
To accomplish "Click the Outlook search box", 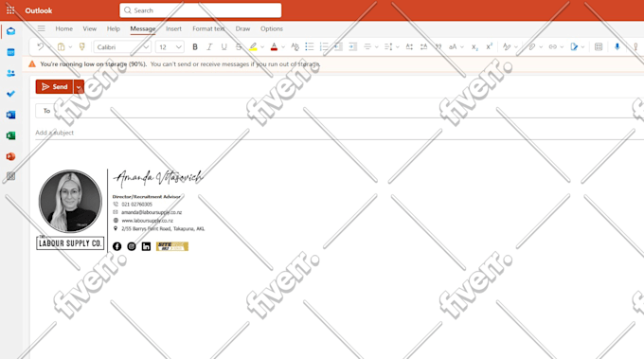I will [x=201, y=10].
